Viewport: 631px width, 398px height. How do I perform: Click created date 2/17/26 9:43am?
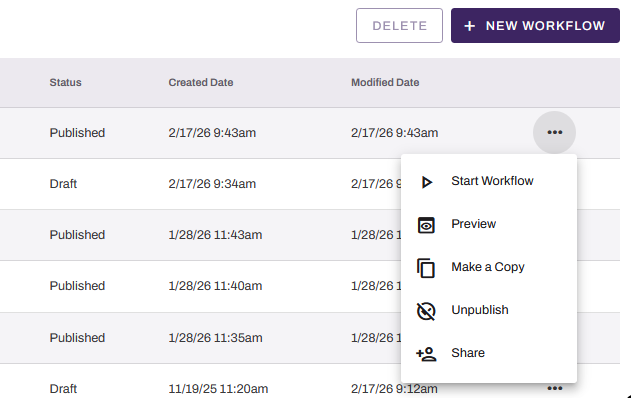point(212,133)
